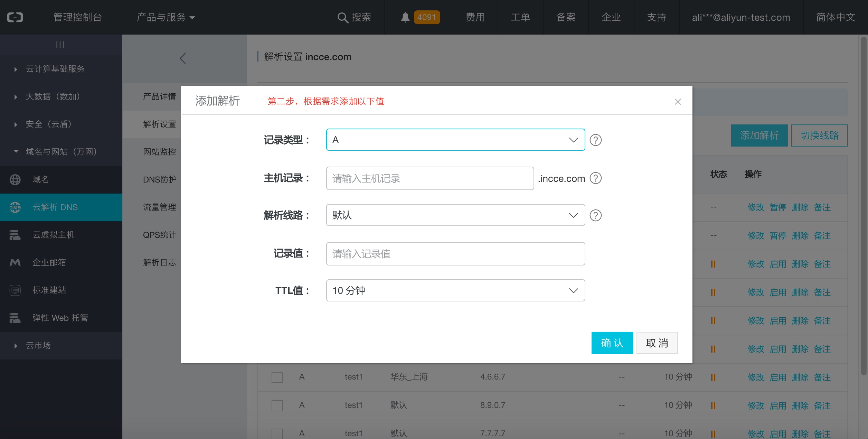Select 网站监控 submenu item
Screen dimensions: 868x439
click(159, 152)
